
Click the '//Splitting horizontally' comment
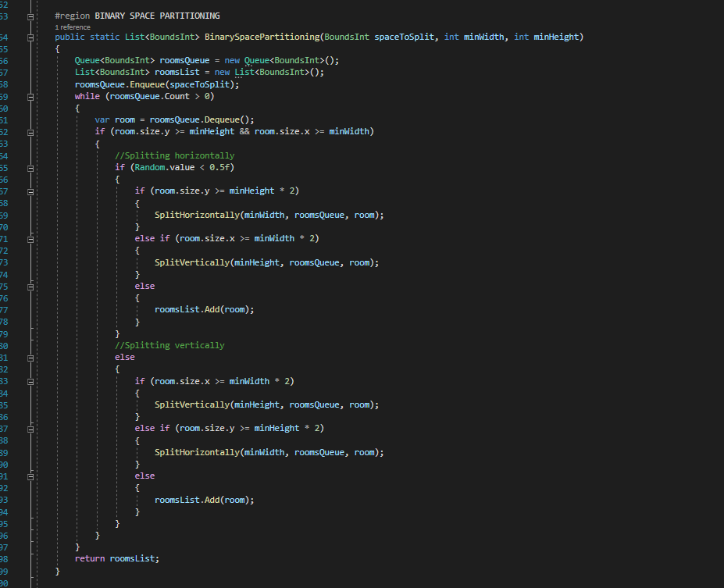[174, 155]
